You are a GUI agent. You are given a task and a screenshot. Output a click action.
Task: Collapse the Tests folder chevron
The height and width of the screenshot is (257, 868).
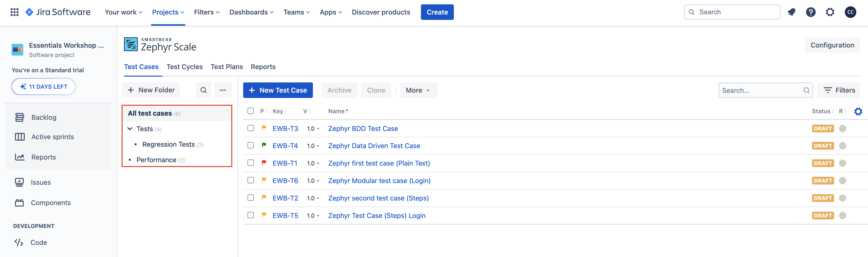coord(130,129)
